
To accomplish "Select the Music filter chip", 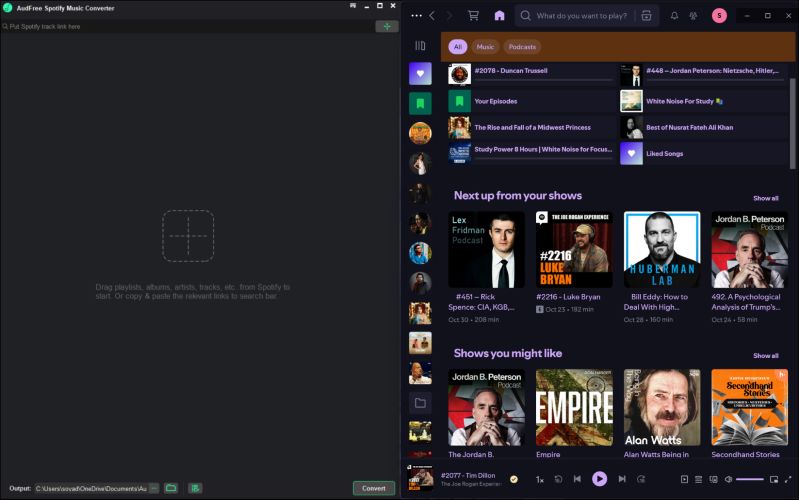I will click(485, 47).
